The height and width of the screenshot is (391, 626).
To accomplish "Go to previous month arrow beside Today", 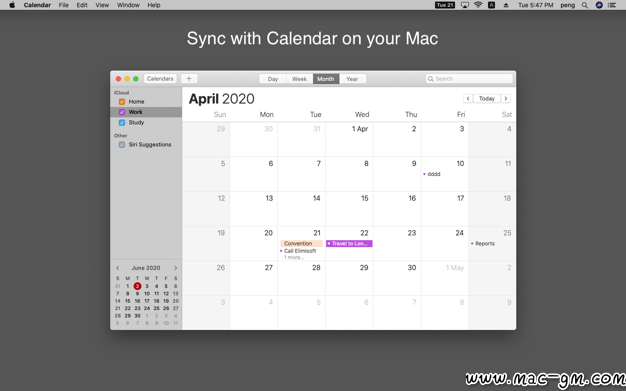I will pos(468,98).
